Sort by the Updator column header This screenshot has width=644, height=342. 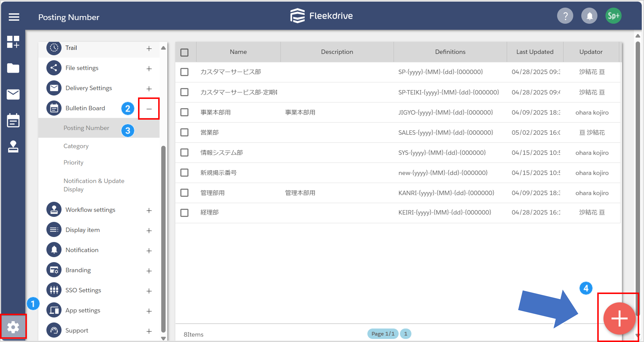click(x=591, y=52)
